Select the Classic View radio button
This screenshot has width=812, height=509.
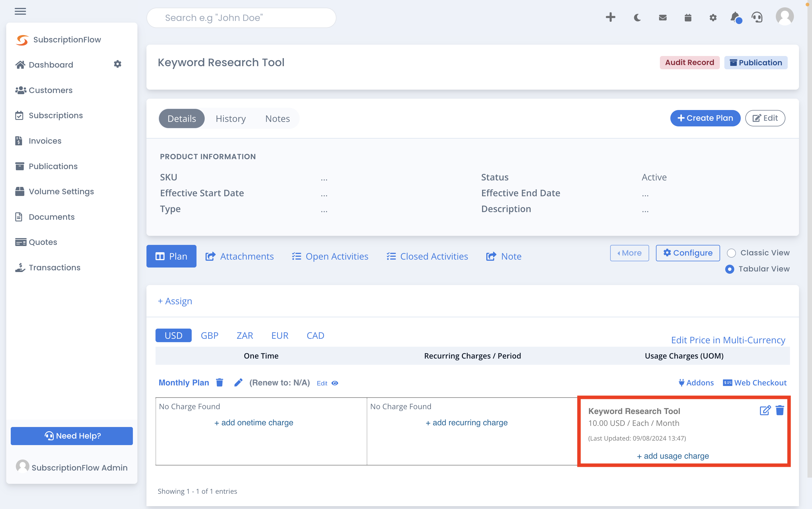point(731,253)
